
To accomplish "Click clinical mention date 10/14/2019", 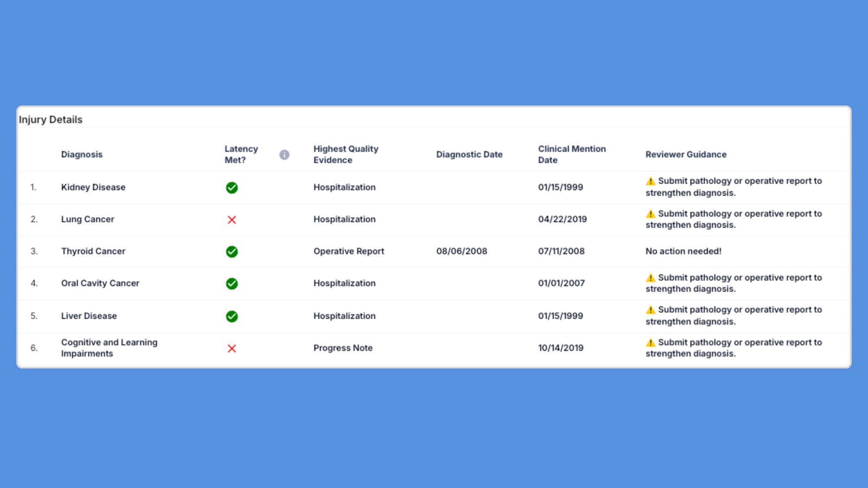I will coord(561,347).
